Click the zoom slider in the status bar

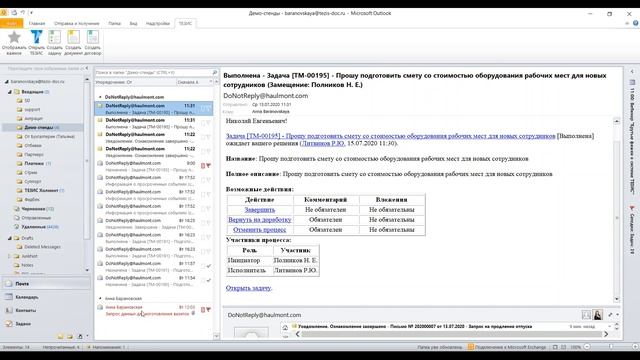click(x=611, y=347)
